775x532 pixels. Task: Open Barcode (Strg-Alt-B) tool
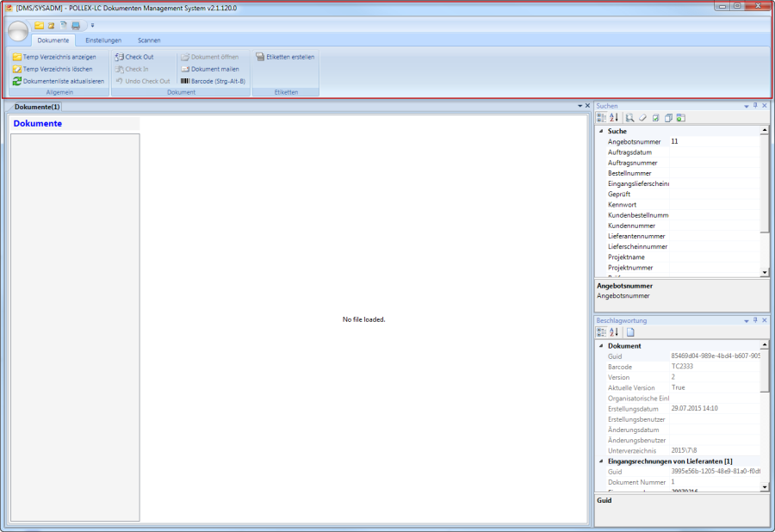tap(213, 81)
